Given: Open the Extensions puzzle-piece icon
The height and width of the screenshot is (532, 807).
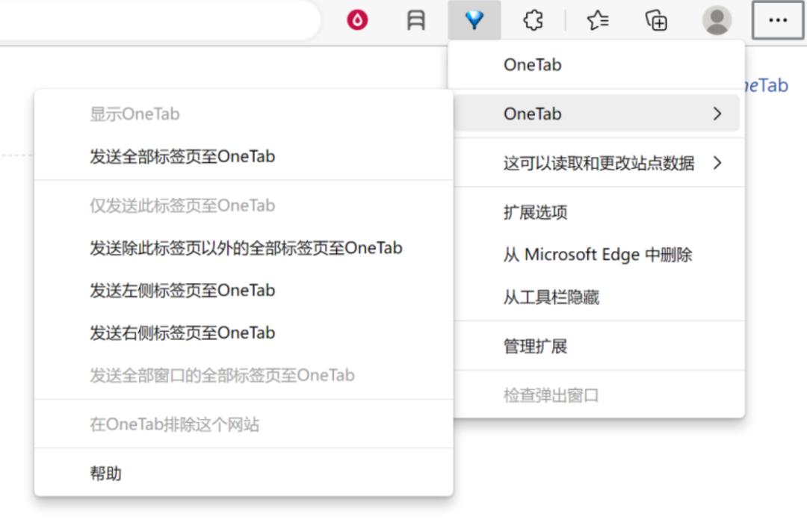Looking at the screenshot, I should click(x=533, y=21).
